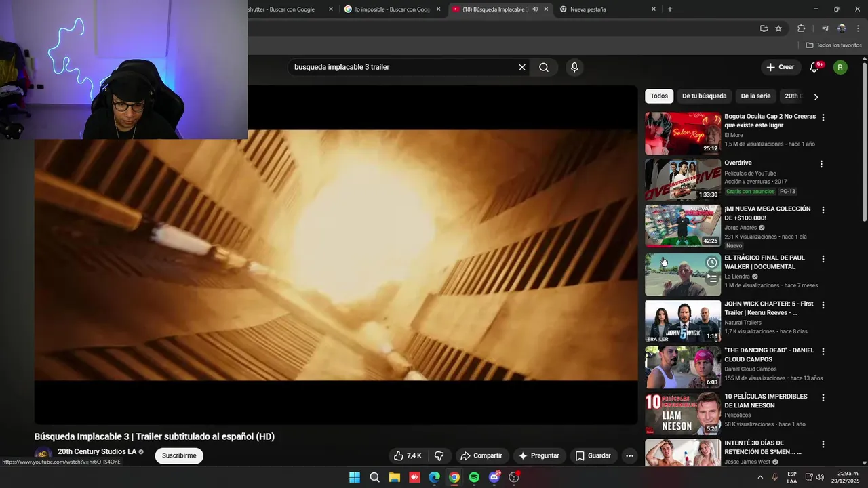Click the page vertical scrollbar

(x=864, y=142)
